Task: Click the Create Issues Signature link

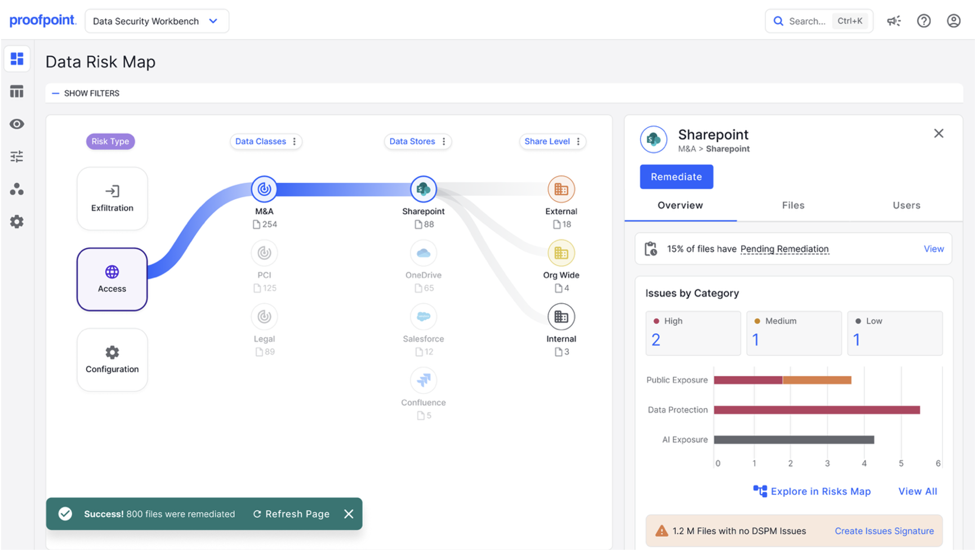Action: [884, 531]
